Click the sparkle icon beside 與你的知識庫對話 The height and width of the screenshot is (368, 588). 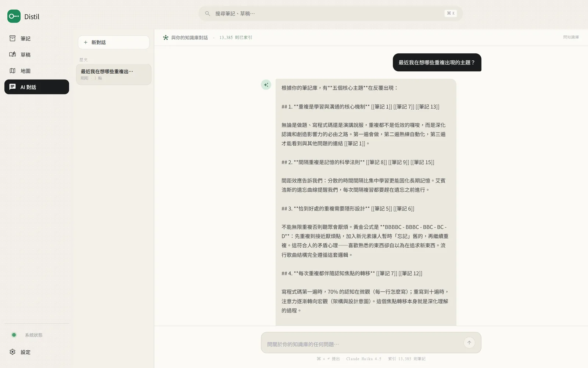click(x=166, y=38)
